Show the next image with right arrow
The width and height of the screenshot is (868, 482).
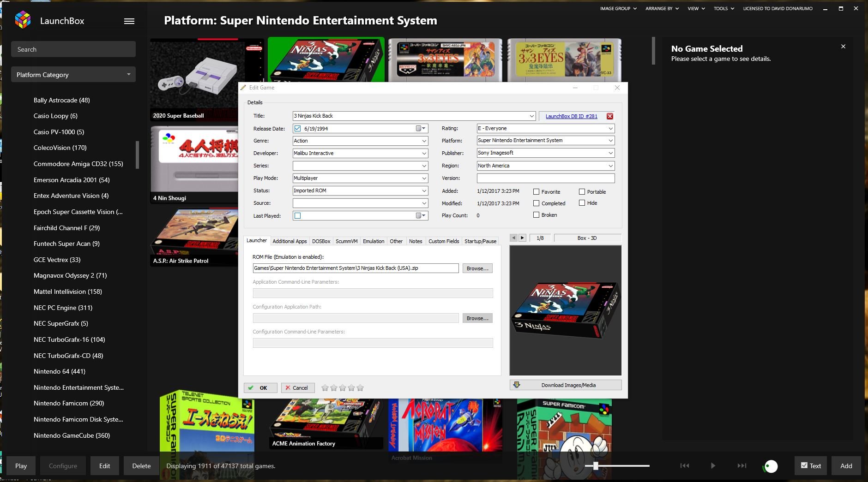coord(522,238)
